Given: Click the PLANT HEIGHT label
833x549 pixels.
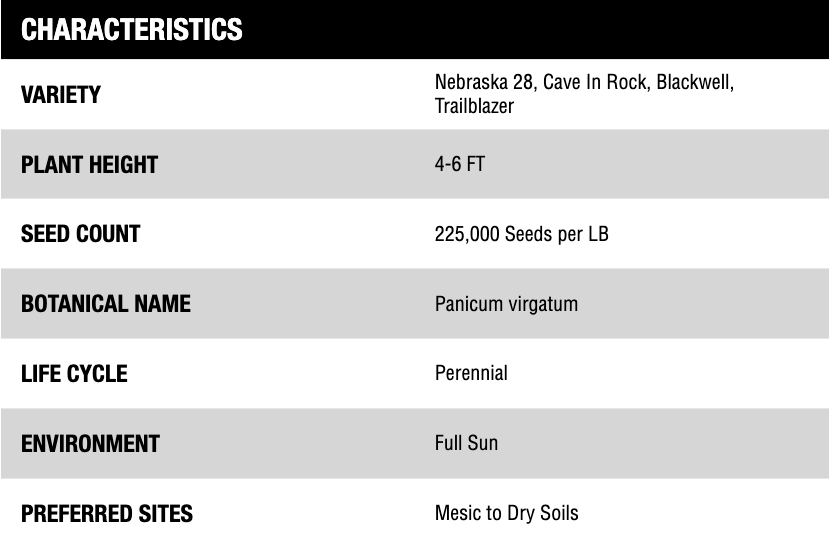Looking at the screenshot, I should click(89, 165).
